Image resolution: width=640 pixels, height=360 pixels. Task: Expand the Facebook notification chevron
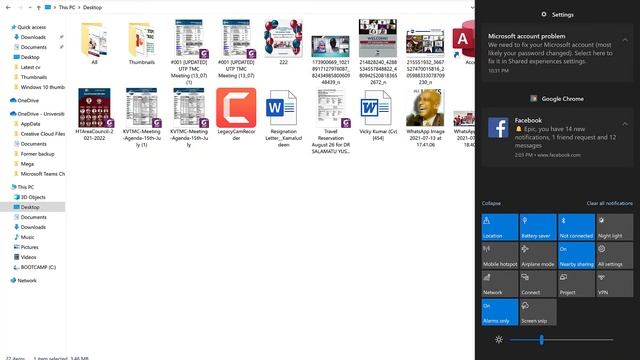pyautogui.click(x=625, y=124)
